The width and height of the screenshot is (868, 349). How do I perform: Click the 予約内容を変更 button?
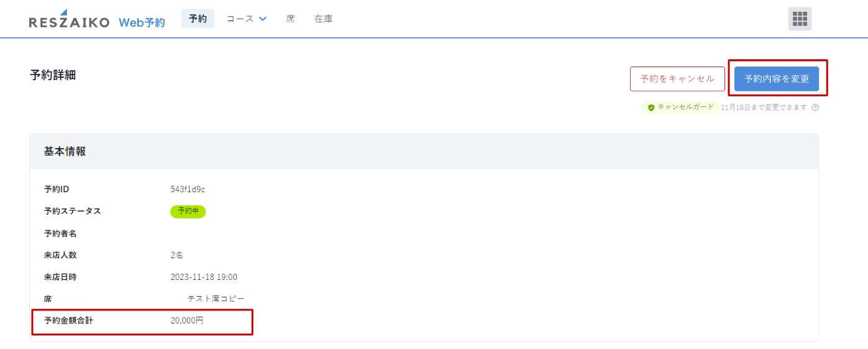(776, 79)
